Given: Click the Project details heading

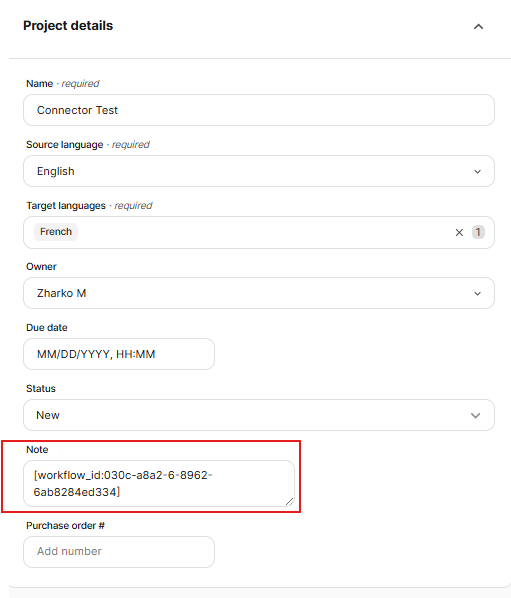Looking at the screenshot, I should pos(68,26).
